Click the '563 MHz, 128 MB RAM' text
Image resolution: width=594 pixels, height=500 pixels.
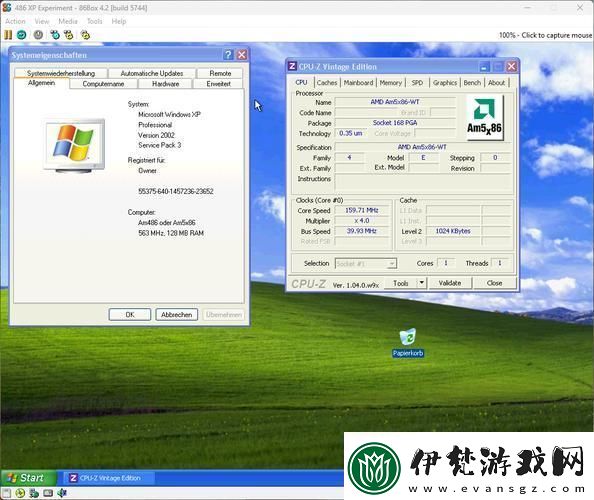pos(171,233)
